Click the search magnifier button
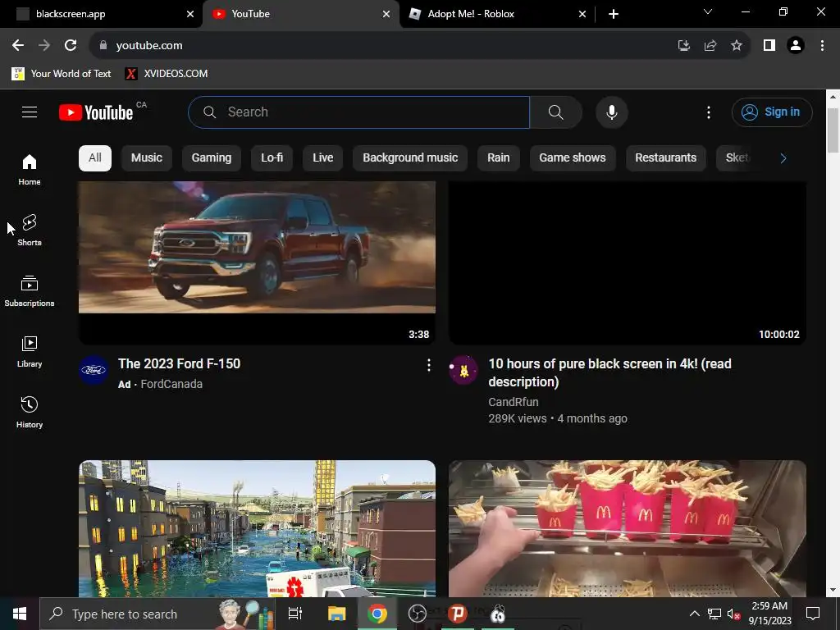The width and height of the screenshot is (840, 630). click(x=555, y=112)
